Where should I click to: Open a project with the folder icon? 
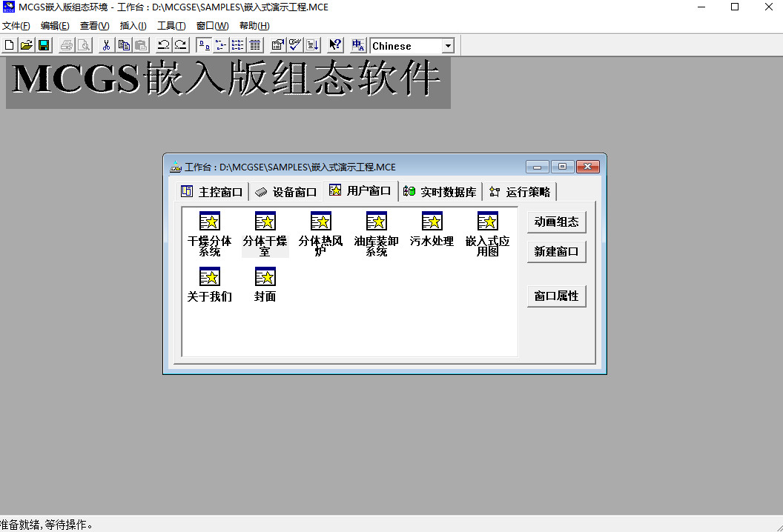point(26,45)
